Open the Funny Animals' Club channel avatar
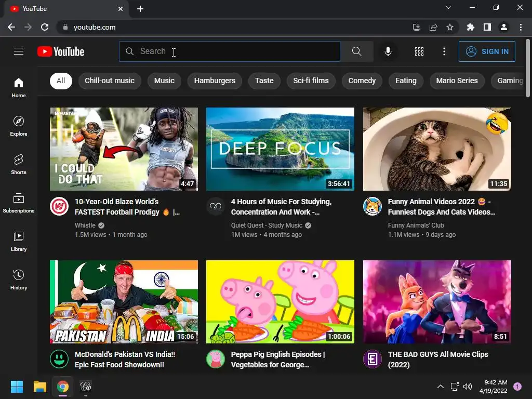Image resolution: width=532 pixels, height=399 pixels. [372, 206]
